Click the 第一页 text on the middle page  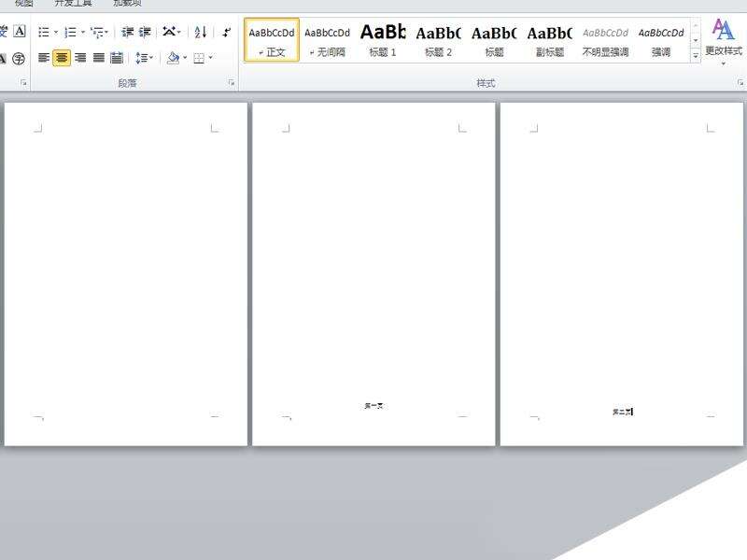pos(374,406)
